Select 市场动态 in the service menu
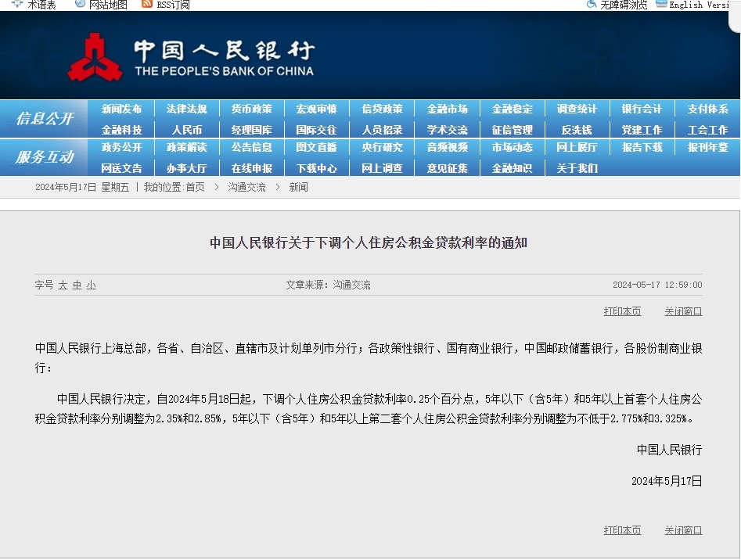741x560 pixels. (513, 147)
